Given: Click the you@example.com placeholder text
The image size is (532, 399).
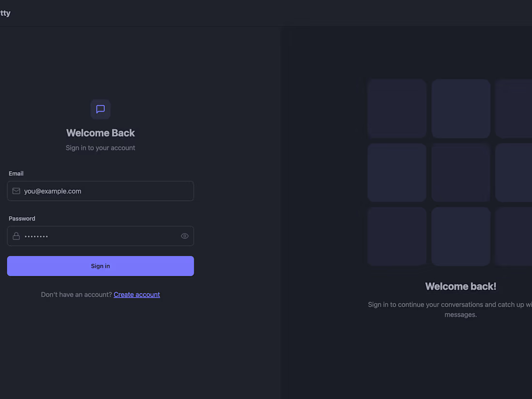Looking at the screenshot, I should pos(53,191).
